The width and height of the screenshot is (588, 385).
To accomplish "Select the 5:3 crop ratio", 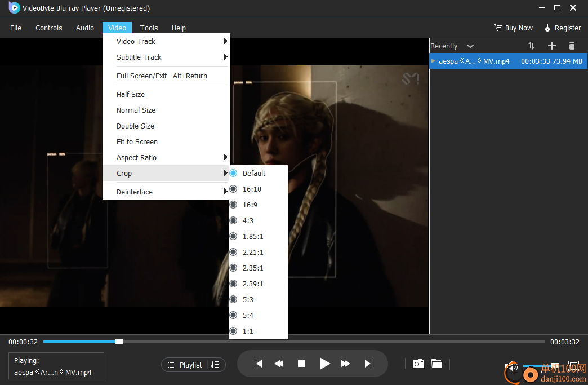I will point(258,299).
